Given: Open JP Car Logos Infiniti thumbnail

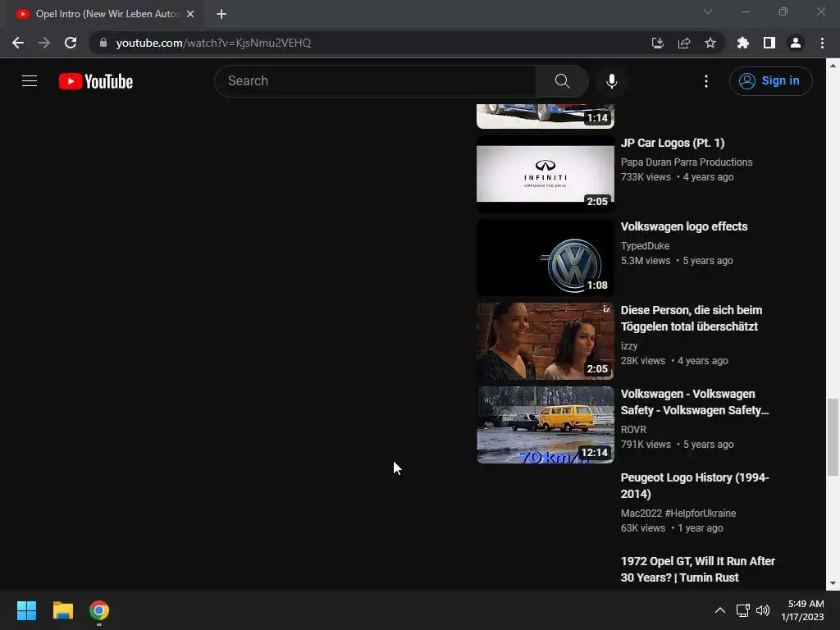Looking at the screenshot, I should click(546, 174).
